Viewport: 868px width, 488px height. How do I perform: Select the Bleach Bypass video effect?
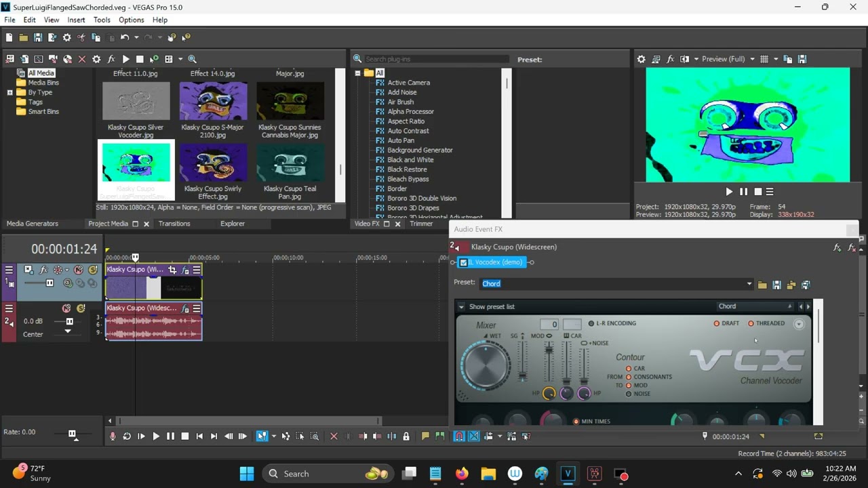click(x=408, y=179)
